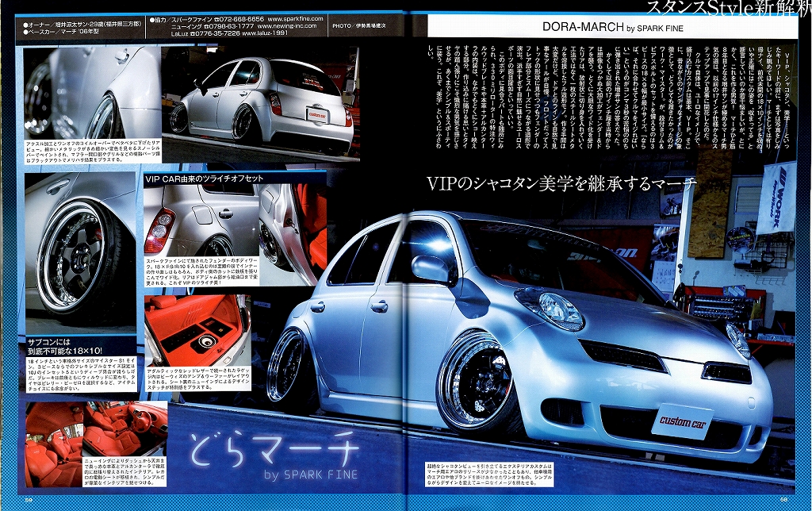Click the side mirror of the main silver March
Screen dimensions: 812x511
coord(431,268)
